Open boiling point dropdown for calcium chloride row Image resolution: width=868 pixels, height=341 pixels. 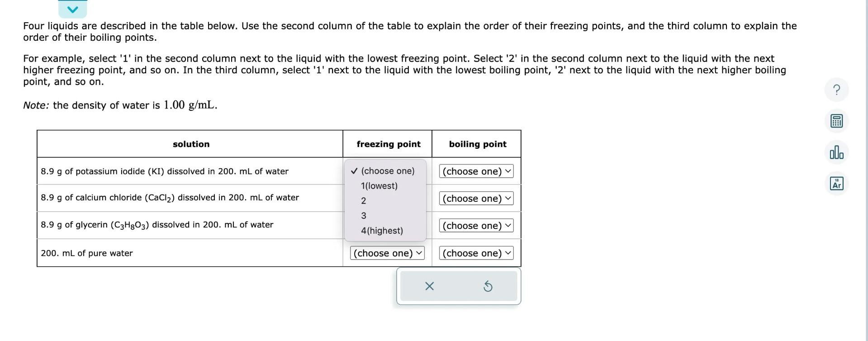tap(475, 198)
